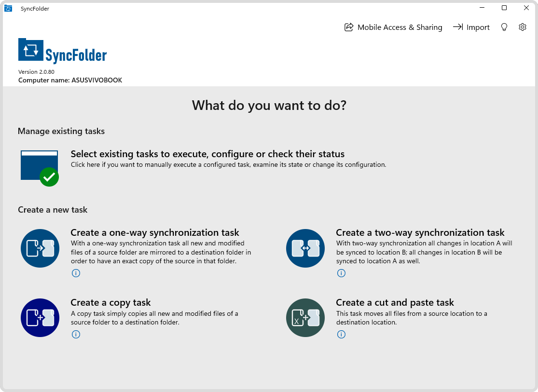
Task: Maximize the SyncFolder window
Action: click(x=504, y=8)
